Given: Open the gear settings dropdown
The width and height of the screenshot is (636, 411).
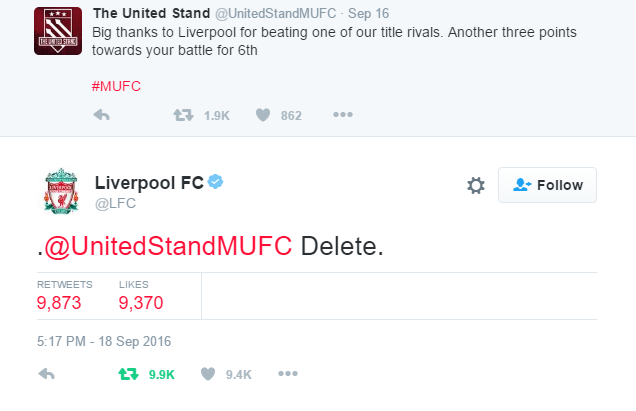Looking at the screenshot, I should 476,186.
